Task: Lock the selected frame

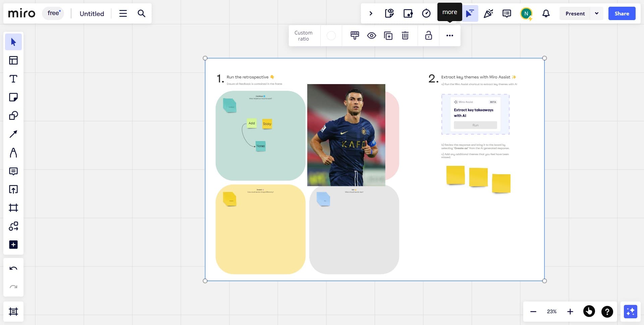Action: click(x=428, y=36)
